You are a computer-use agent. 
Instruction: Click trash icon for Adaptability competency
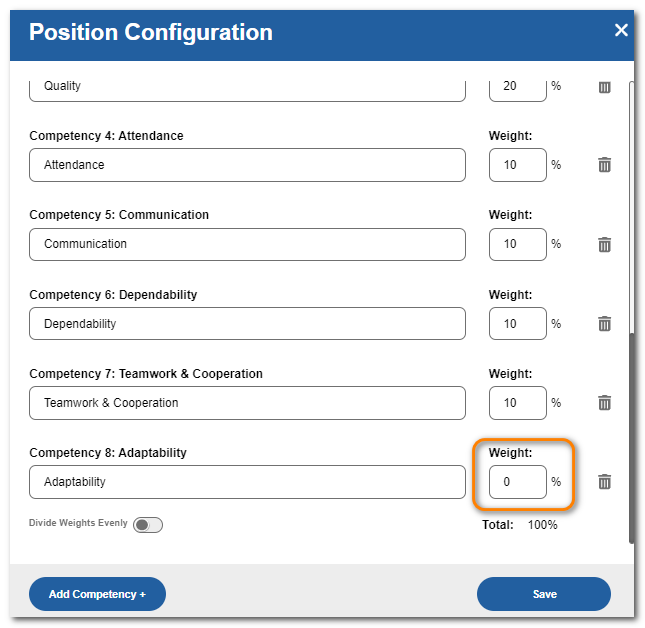(604, 482)
